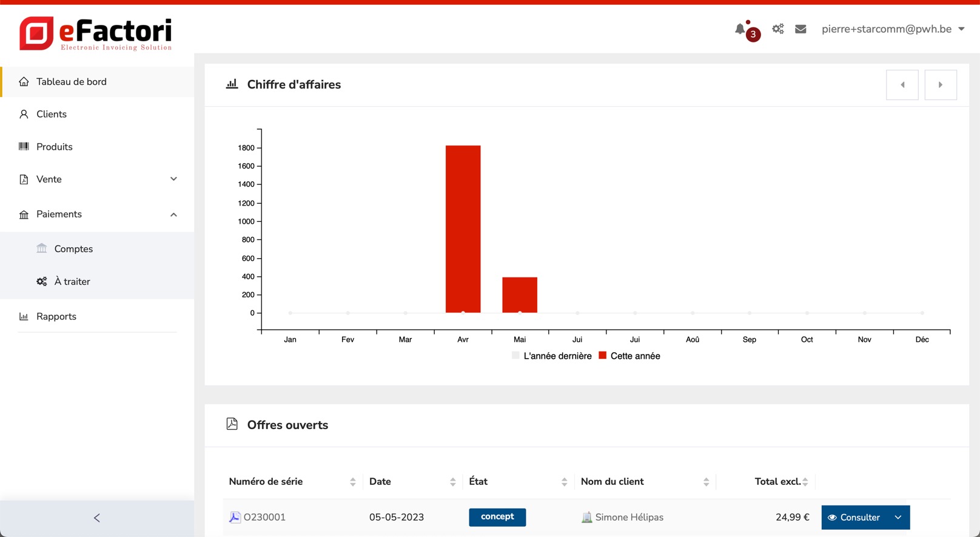Viewport: 980px width, 537px height.
Task: Toggle the "Cette année" legend series
Action: [x=629, y=356]
